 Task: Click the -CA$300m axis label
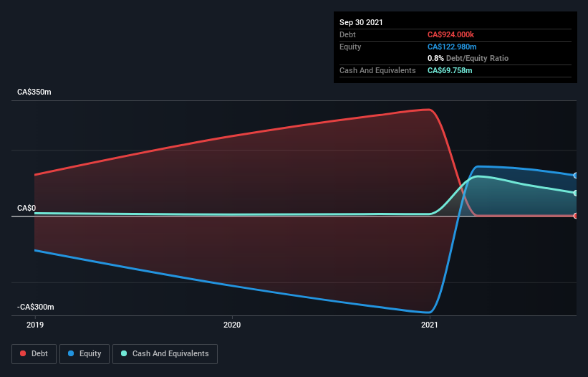(x=36, y=307)
